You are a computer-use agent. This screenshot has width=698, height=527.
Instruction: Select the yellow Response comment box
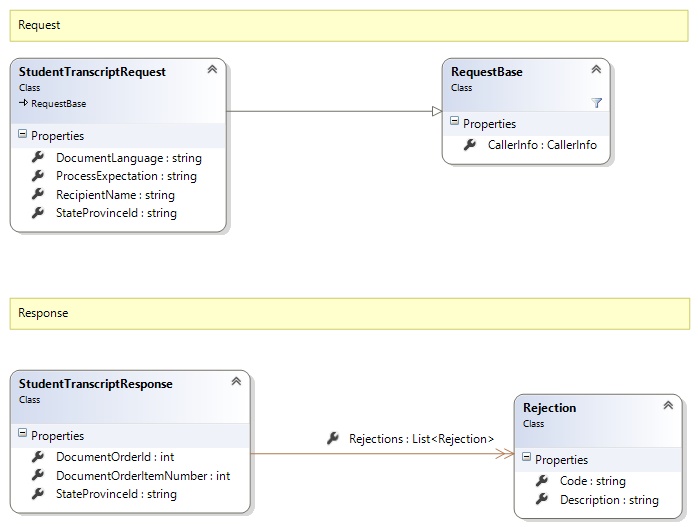coord(349,313)
